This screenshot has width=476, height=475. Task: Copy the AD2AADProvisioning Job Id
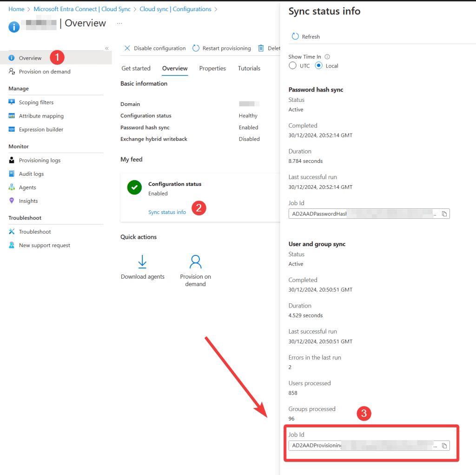click(x=444, y=446)
